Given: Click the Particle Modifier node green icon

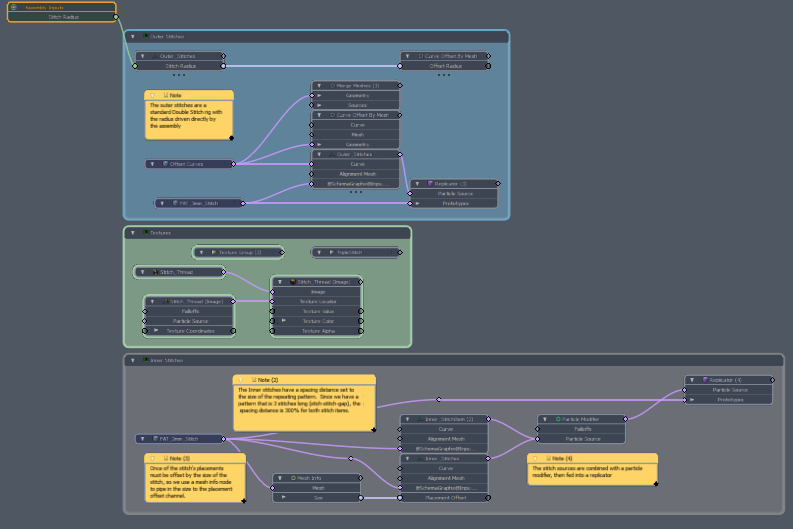Looking at the screenshot, I should coord(558,419).
